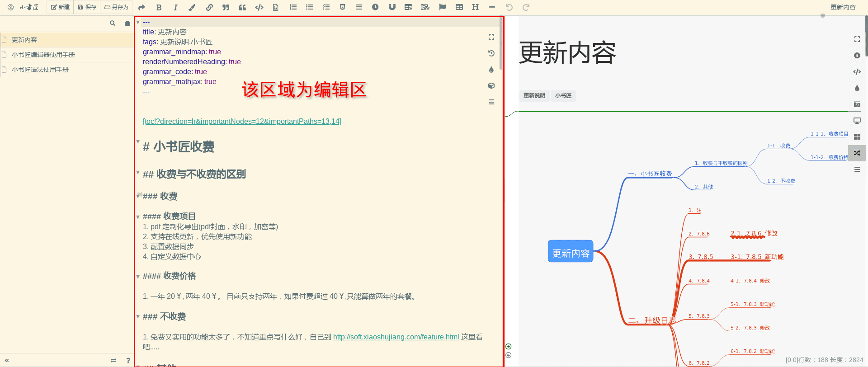Image resolution: width=868 pixels, height=367 pixels.
Task: Click 另存为 save-as button
Action: tap(116, 7)
